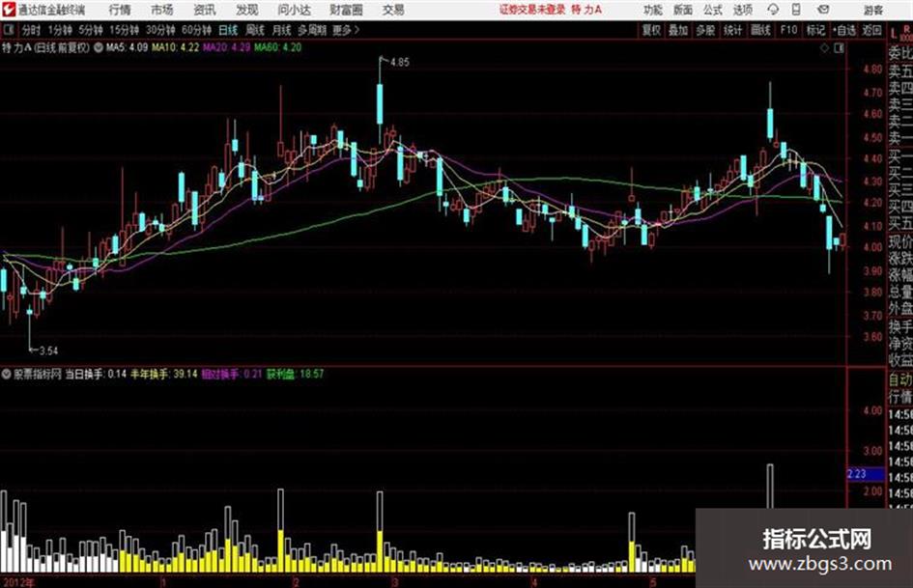Expand the 更多 period options
Image resolution: width=913 pixels, height=588 pixels.
[x=345, y=30]
